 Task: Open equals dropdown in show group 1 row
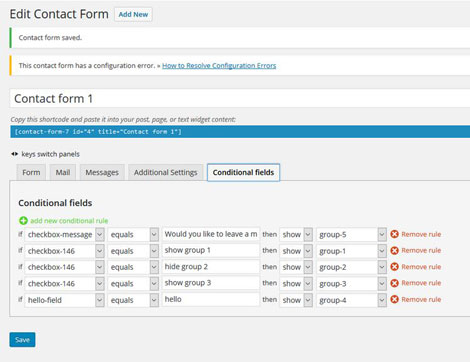[x=133, y=251]
